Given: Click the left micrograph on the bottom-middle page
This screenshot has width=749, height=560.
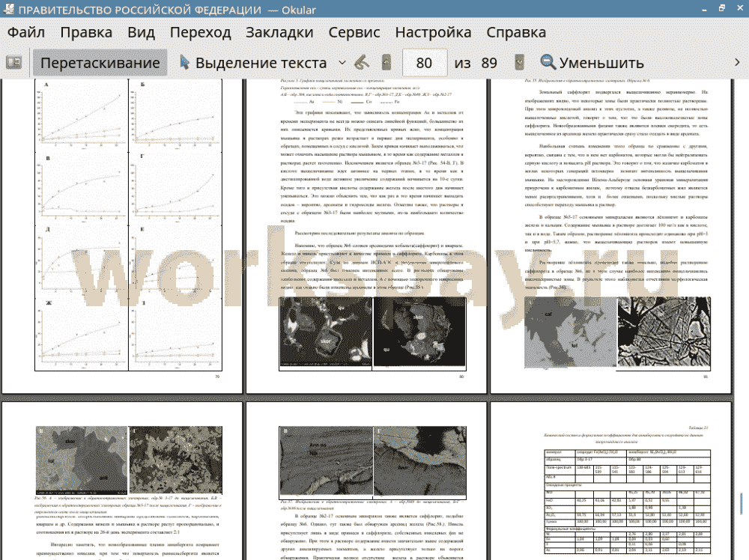Looking at the screenshot, I should (326, 461).
